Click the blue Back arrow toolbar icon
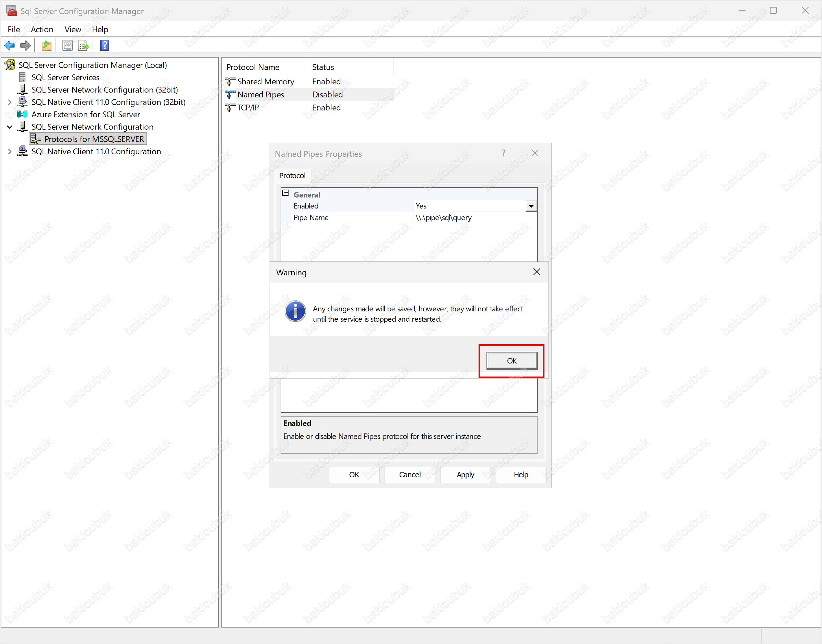822x644 pixels. coord(9,46)
